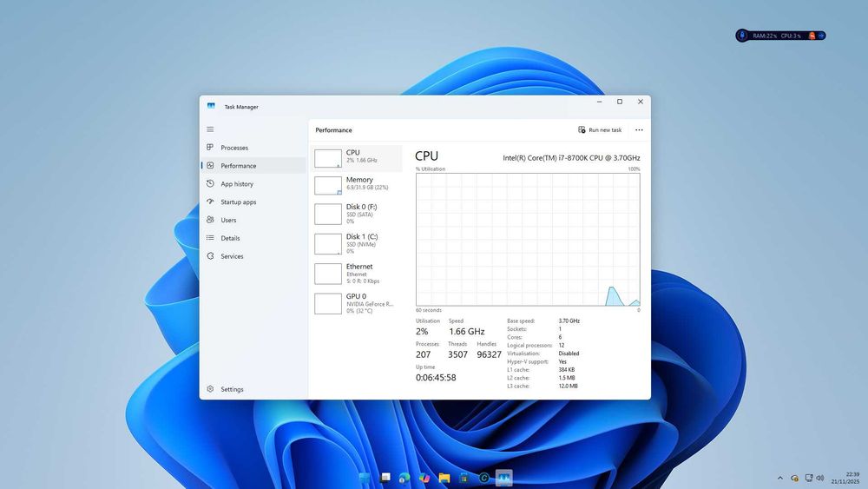Screen dimensions: 868x489
Task: Open the Microsoft Edge taskbar icon
Action: coord(404,478)
